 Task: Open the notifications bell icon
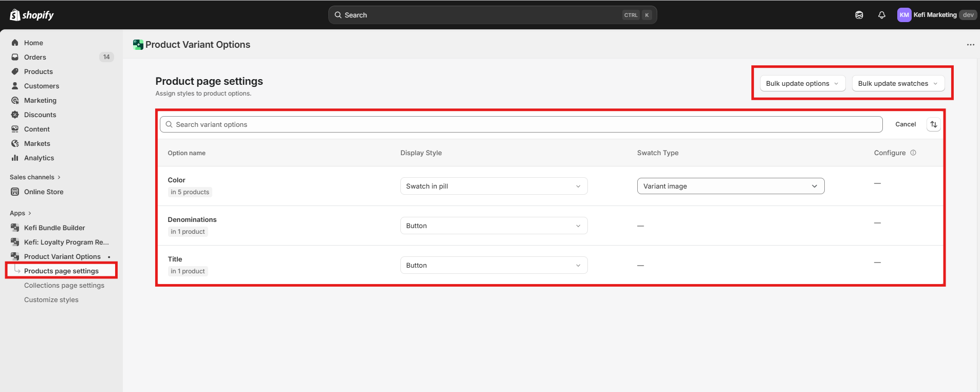[x=881, y=15]
